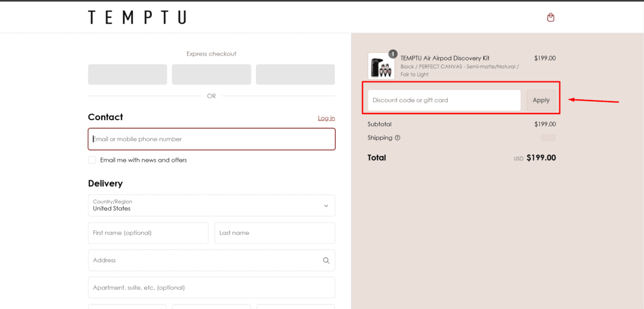This screenshot has height=309, width=644.
Task: Click the Express checkout heading text
Action: (x=211, y=54)
